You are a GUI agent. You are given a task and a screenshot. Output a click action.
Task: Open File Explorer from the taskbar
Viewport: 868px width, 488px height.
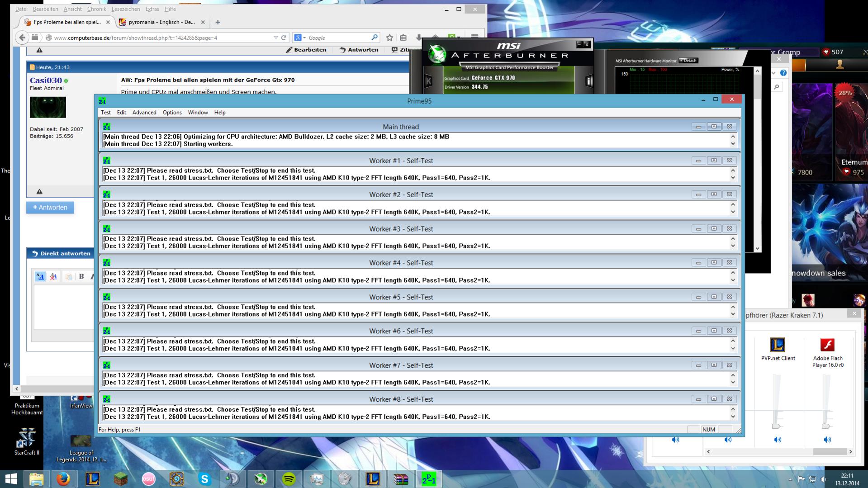coord(36,479)
